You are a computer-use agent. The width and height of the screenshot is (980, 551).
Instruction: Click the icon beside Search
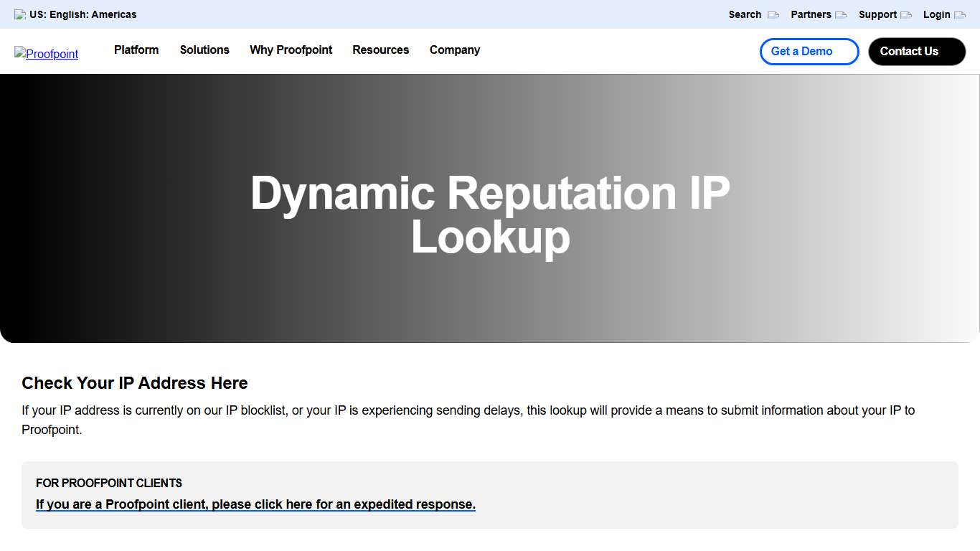[773, 14]
